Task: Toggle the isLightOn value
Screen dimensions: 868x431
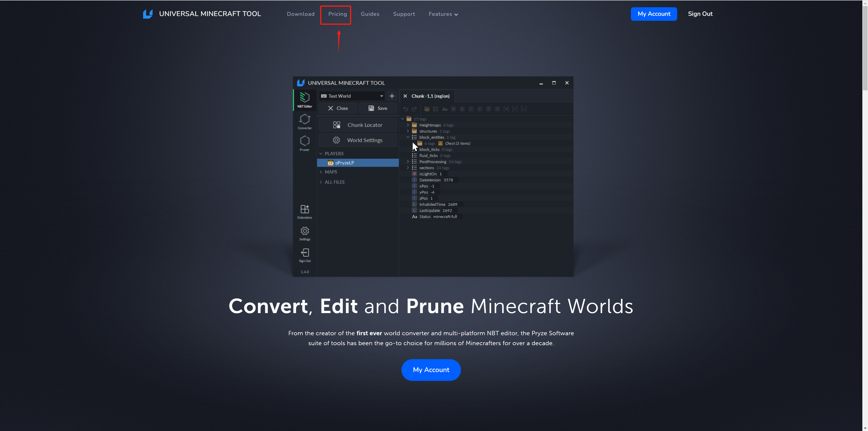Action: pos(440,174)
